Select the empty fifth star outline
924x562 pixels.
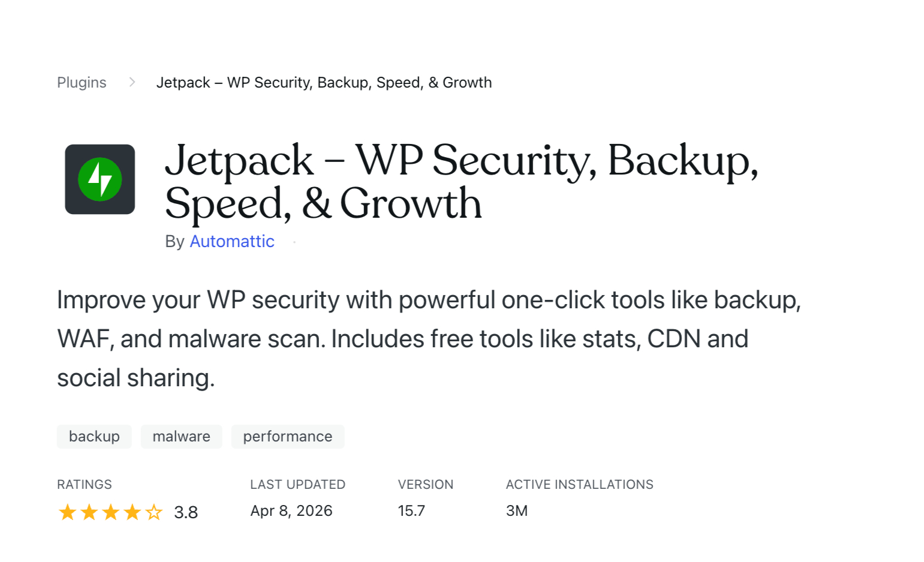(x=154, y=512)
